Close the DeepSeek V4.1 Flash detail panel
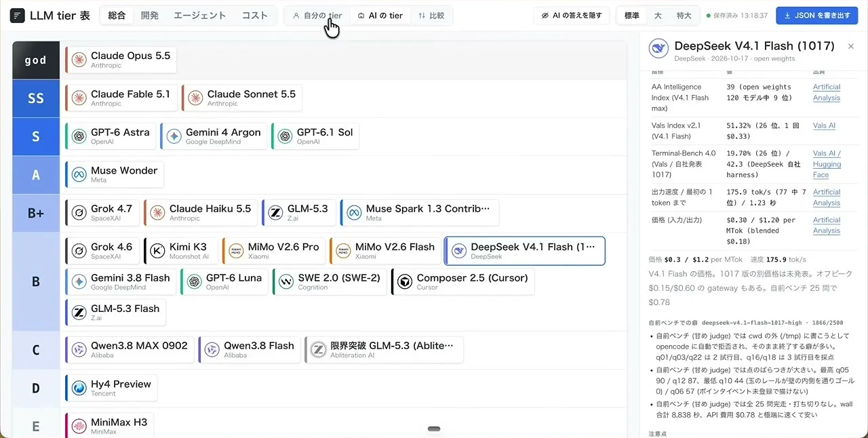The height and width of the screenshot is (438, 868). pos(851,46)
